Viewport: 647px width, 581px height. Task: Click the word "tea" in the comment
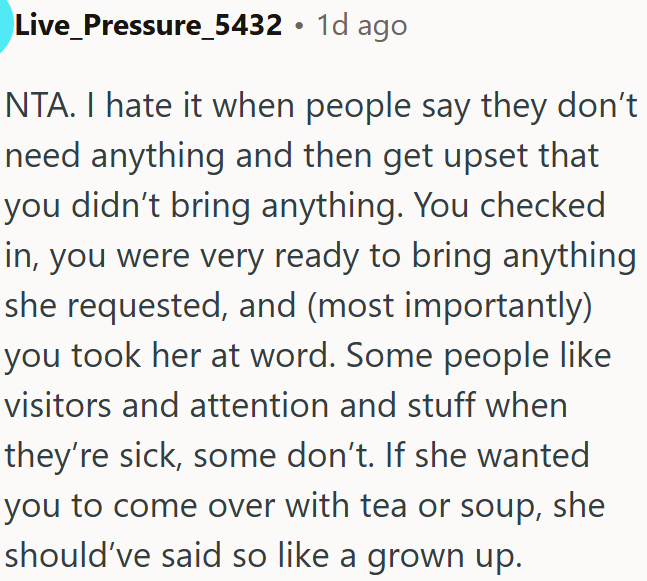(383, 506)
